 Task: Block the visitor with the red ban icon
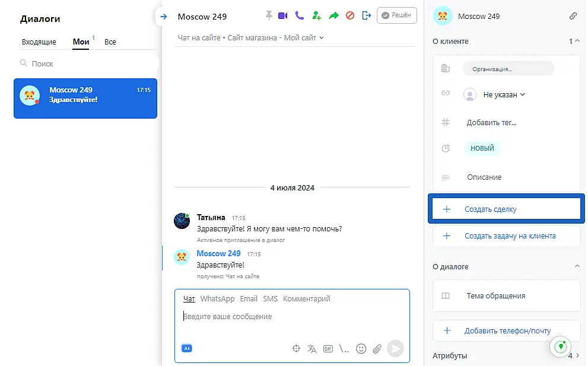(350, 16)
